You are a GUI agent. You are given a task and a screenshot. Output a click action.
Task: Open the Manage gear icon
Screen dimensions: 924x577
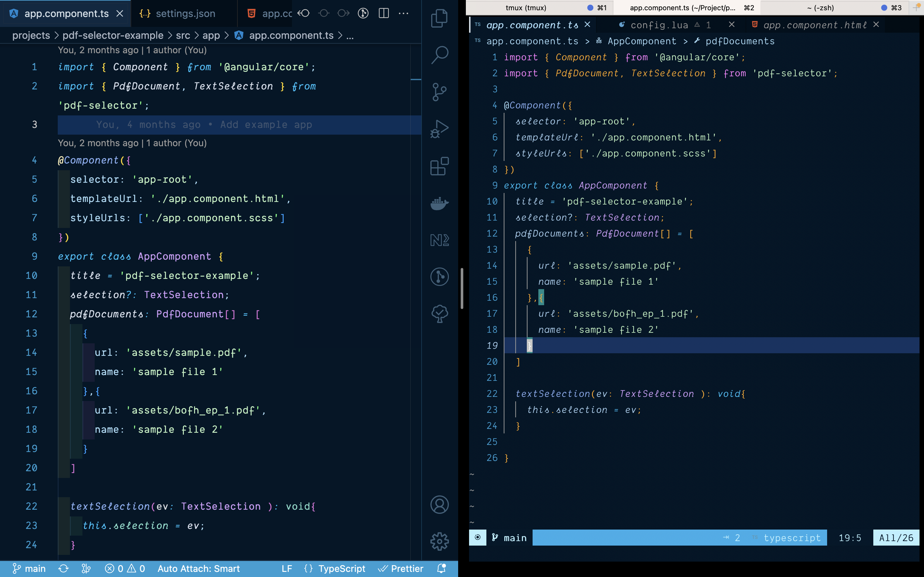pos(439,541)
